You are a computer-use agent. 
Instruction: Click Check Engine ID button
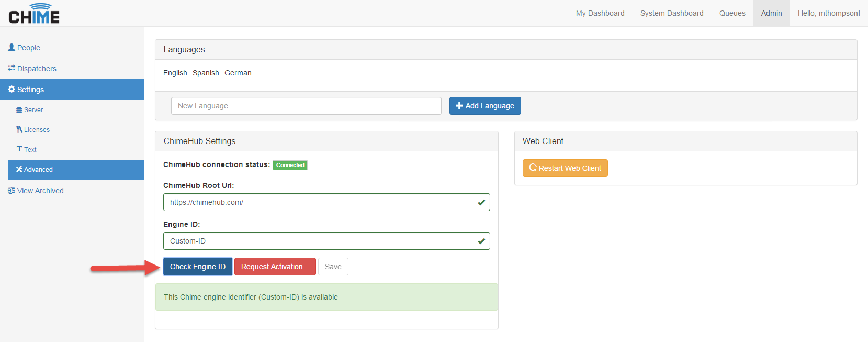pyautogui.click(x=198, y=267)
